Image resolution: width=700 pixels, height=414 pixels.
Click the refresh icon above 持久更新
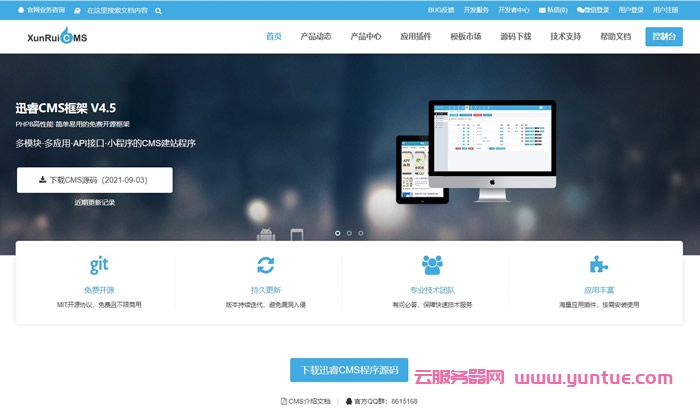coord(266,265)
